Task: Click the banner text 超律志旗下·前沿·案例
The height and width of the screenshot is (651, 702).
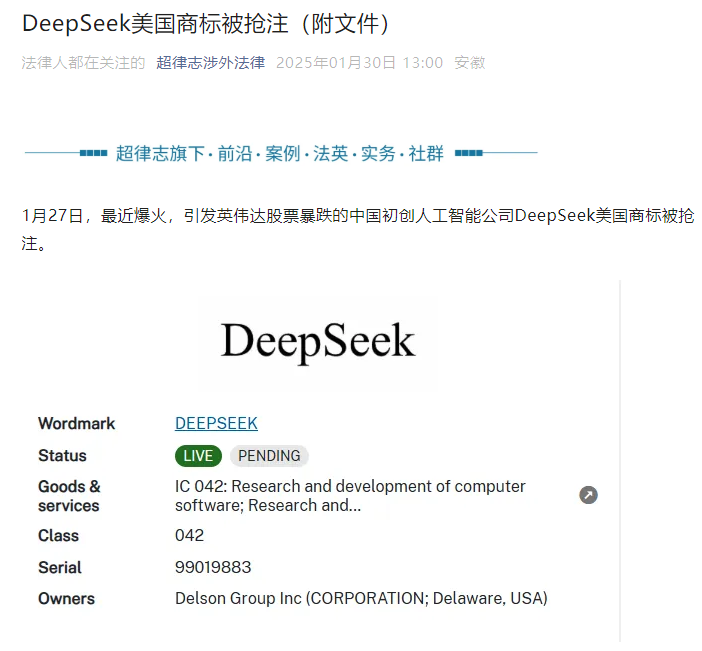Action: tap(280, 153)
